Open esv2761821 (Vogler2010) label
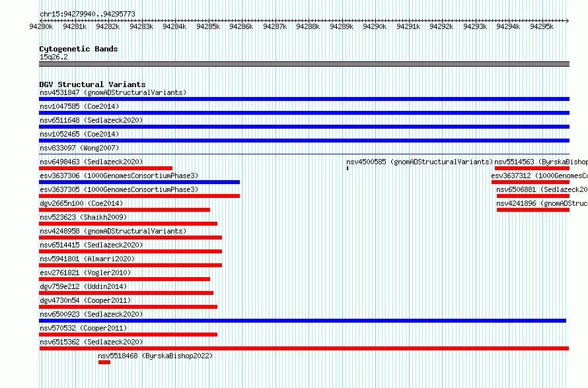This screenshot has height=388, width=588. [85, 273]
